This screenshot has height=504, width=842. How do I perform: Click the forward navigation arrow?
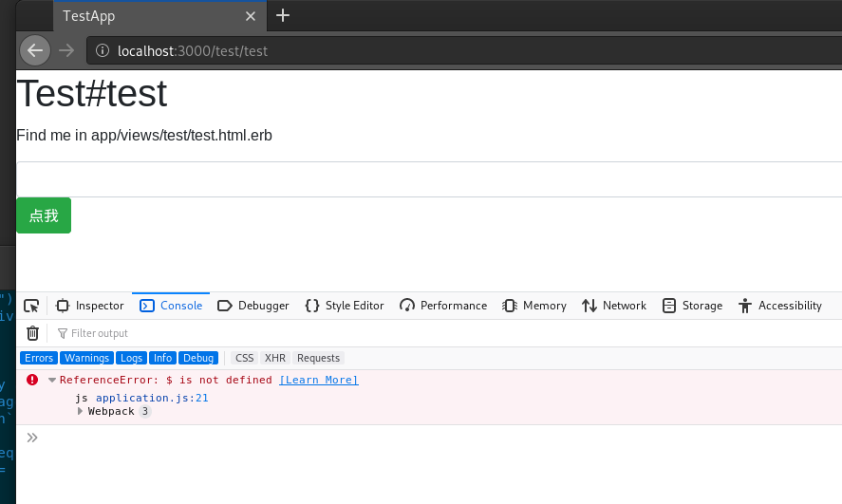point(66,50)
